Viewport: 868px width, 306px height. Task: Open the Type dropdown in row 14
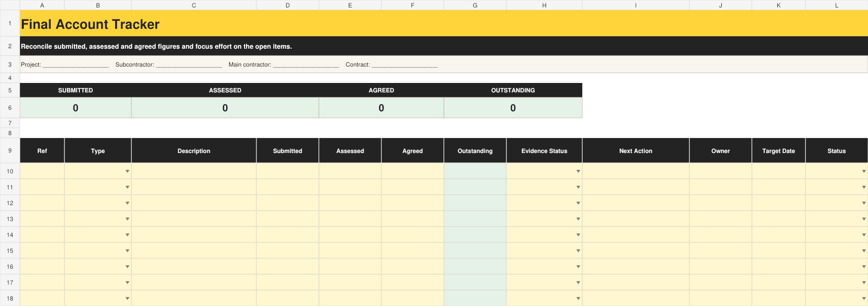coord(127,235)
